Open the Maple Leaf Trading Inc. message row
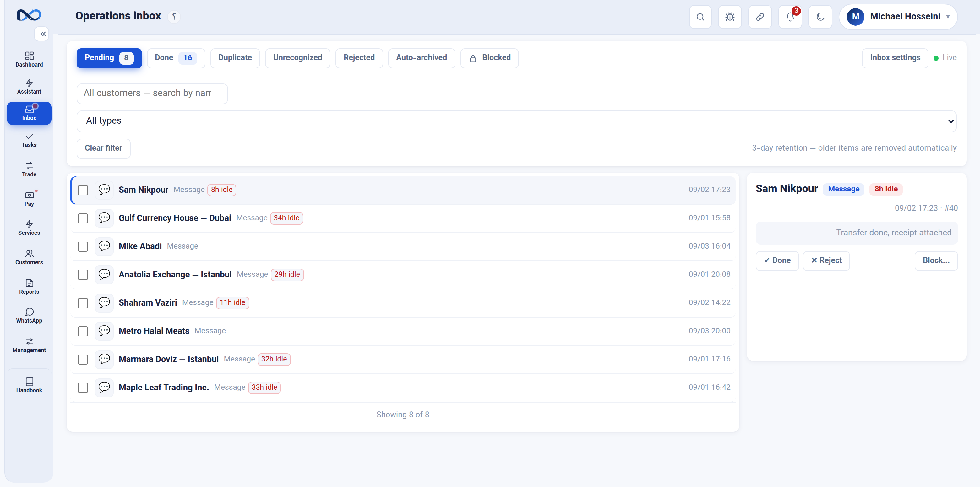The width and height of the screenshot is (980, 487). (x=403, y=388)
